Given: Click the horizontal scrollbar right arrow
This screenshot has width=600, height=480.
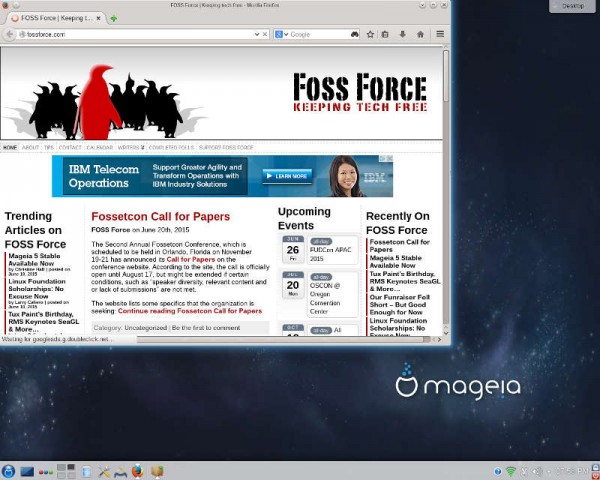Looking at the screenshot, I should [x=439, y=340].
